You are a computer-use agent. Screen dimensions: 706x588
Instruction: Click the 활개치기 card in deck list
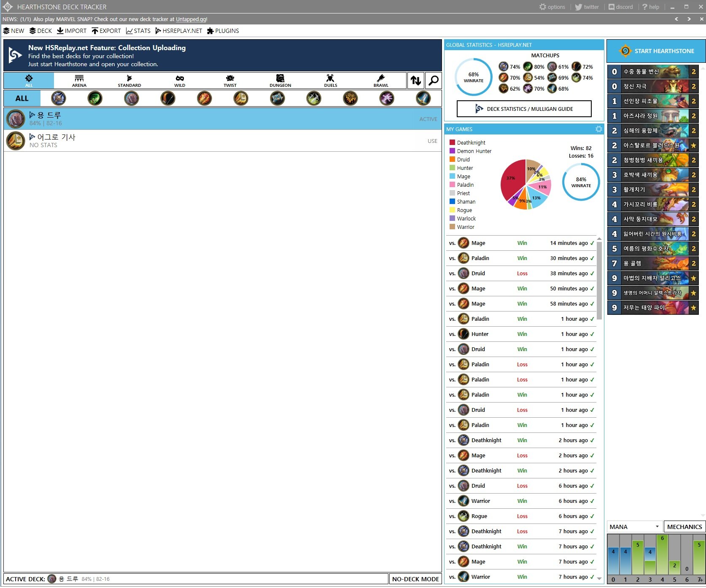[x=653, y=190]
